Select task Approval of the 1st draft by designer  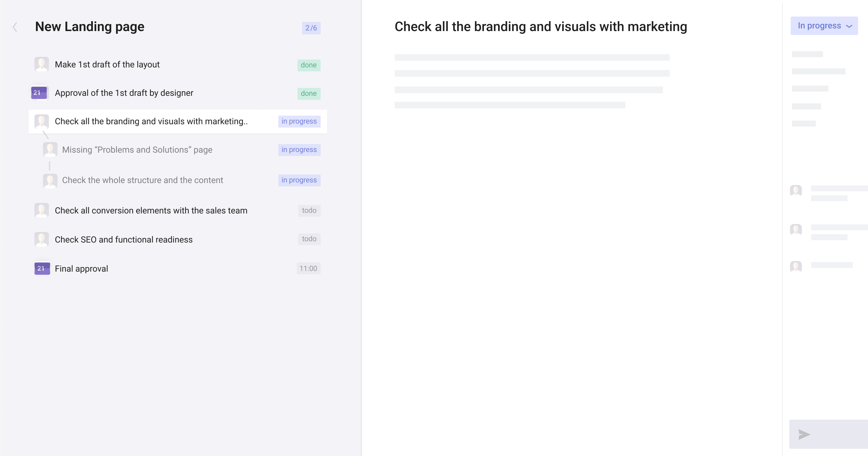point(124,93)
